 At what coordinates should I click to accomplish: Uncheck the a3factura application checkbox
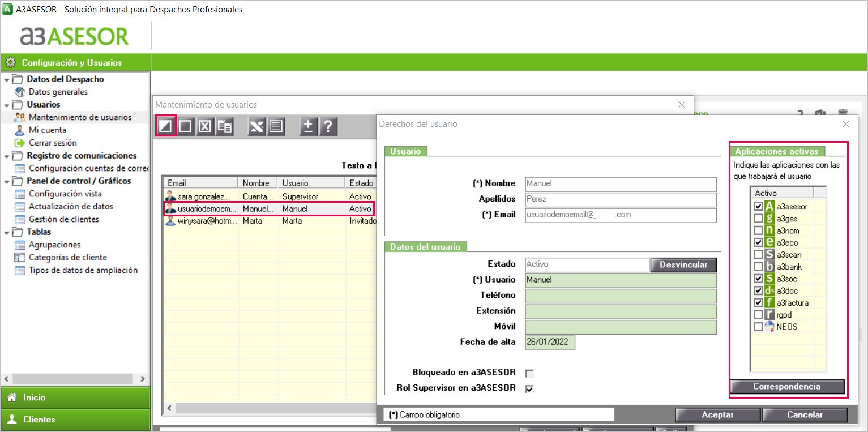coord(758,303)
